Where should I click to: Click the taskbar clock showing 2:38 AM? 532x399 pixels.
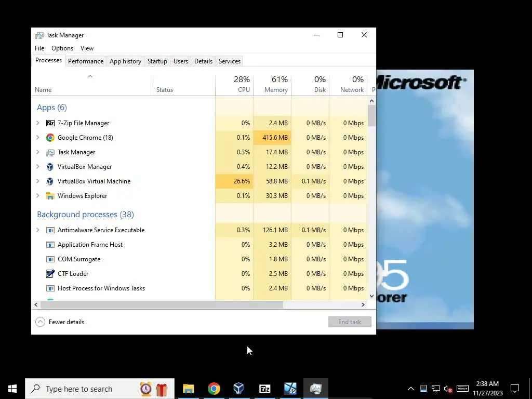point(487,389)
